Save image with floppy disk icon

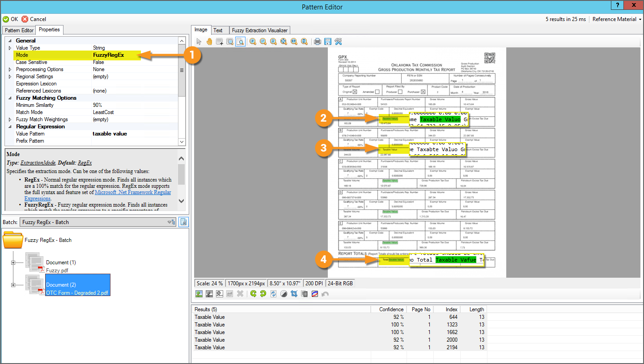(x=328, y=42)
